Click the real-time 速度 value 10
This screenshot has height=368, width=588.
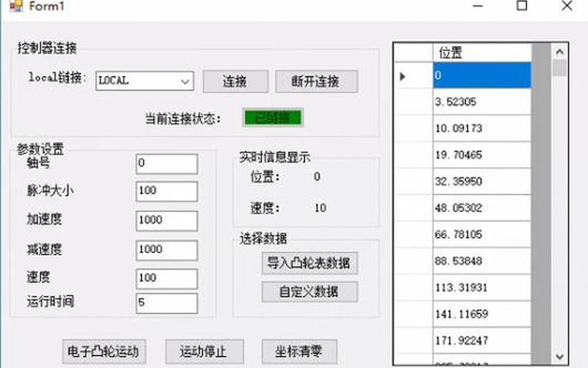pos(320,208)
